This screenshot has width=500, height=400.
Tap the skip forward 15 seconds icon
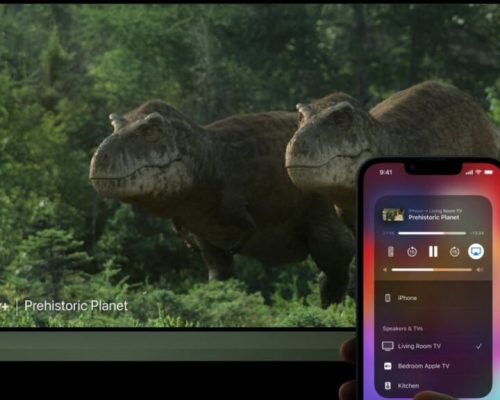(x=455, y=252)
